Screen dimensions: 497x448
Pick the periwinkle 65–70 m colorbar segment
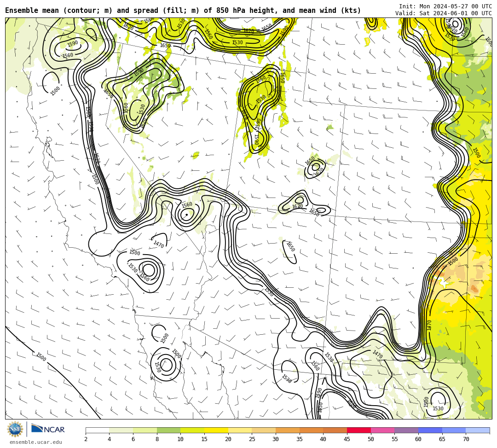(454, 430)
